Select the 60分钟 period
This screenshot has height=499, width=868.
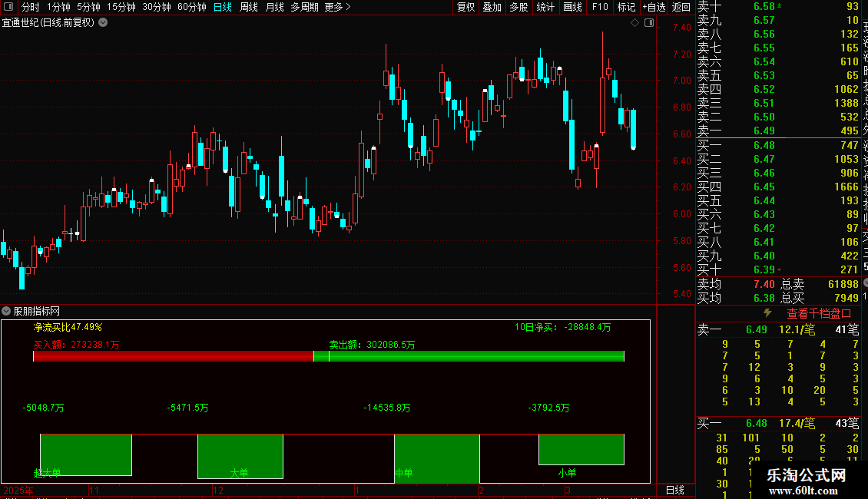coord(191,7)
